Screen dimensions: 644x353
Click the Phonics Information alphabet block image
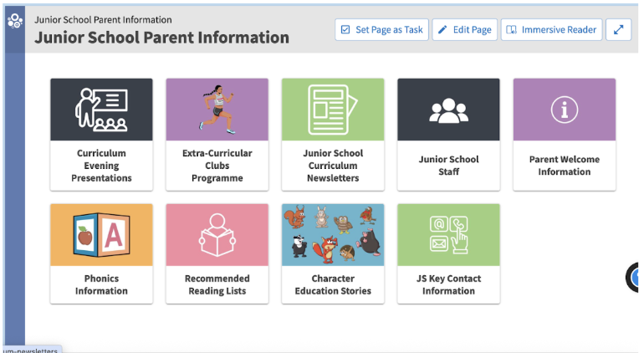pos(101,235)
